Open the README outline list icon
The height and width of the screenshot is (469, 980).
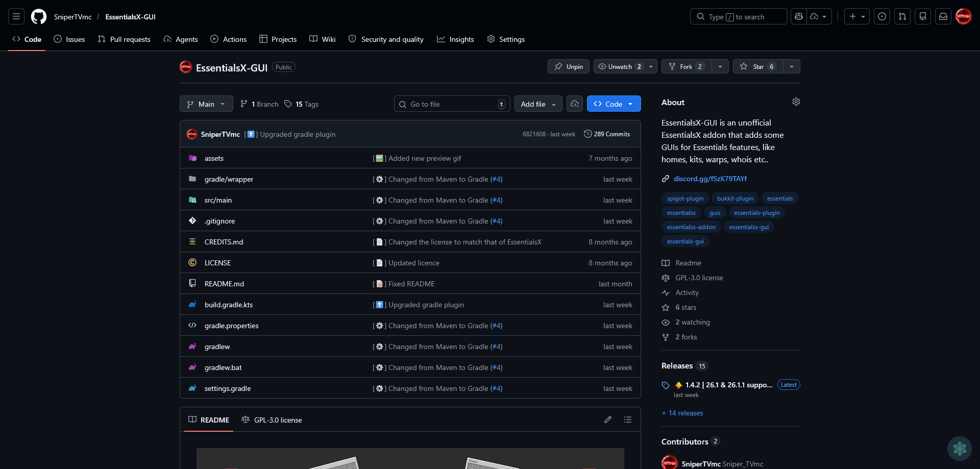628,419
